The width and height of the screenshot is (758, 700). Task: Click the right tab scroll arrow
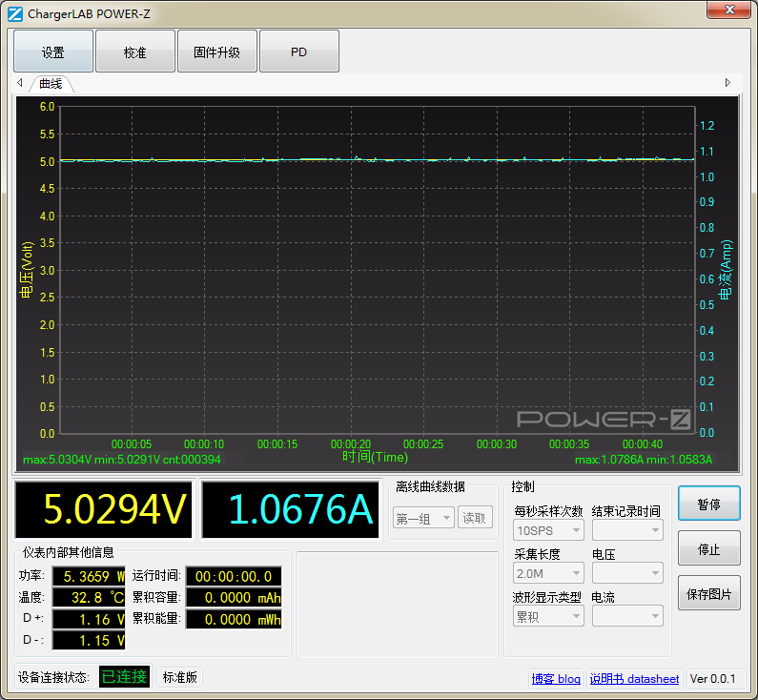coord(728,83)
